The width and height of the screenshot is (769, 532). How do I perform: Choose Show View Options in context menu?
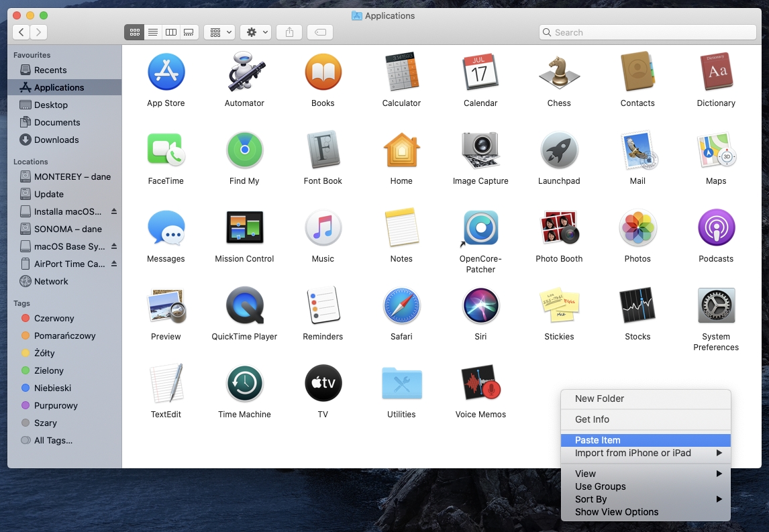[x=646, y=512]
